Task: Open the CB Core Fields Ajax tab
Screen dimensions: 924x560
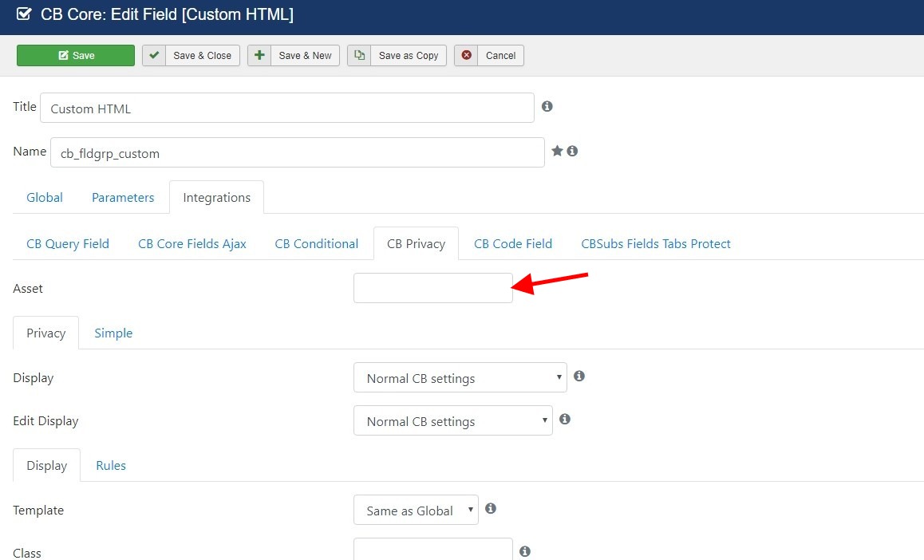Action: pyautogui.click(x=192, y=244)
